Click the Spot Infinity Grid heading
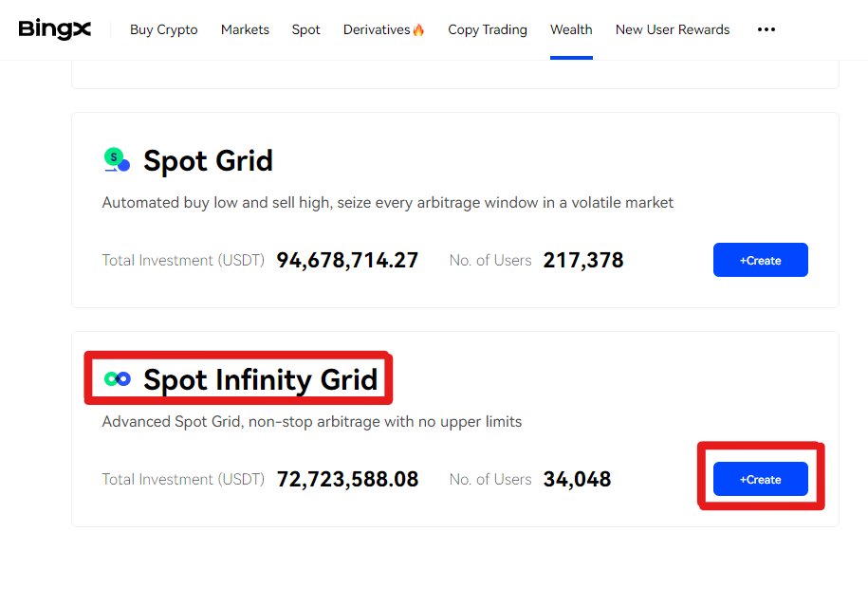The height and width of the screenshot is (605, 868). point(261,380)
